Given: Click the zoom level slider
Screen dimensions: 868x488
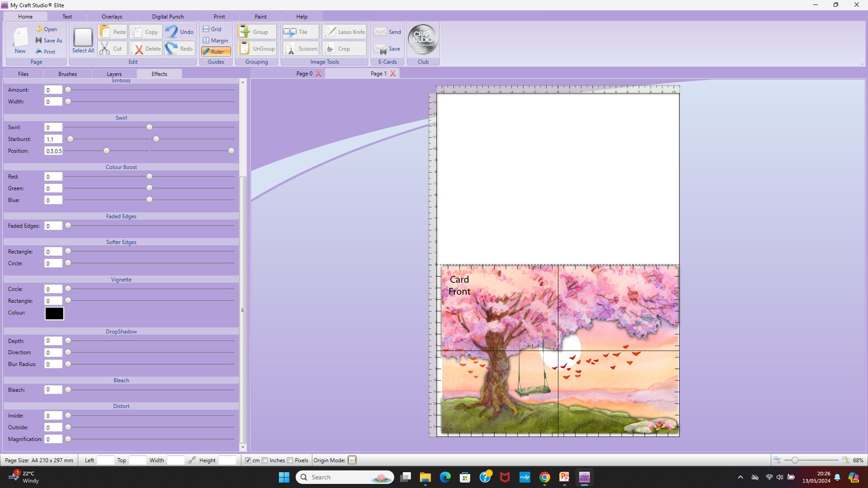Looking at the screenshot, I should click(811, 460).
